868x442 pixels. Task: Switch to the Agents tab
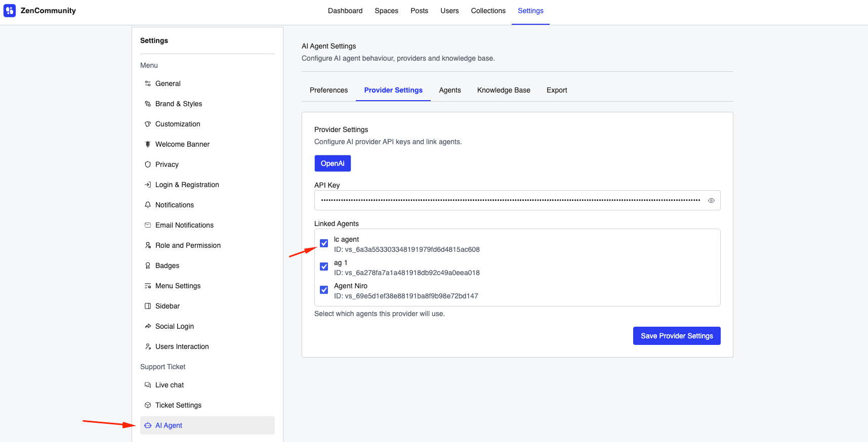click(450, 90)
